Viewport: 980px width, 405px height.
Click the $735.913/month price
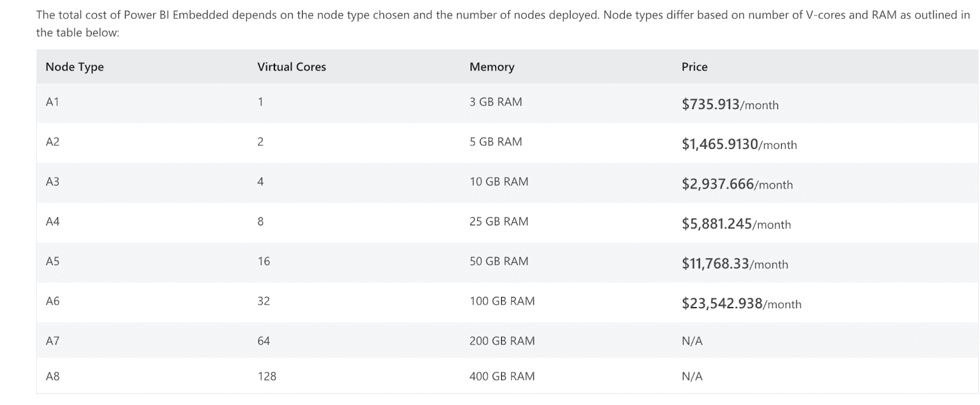click(730, 104)
